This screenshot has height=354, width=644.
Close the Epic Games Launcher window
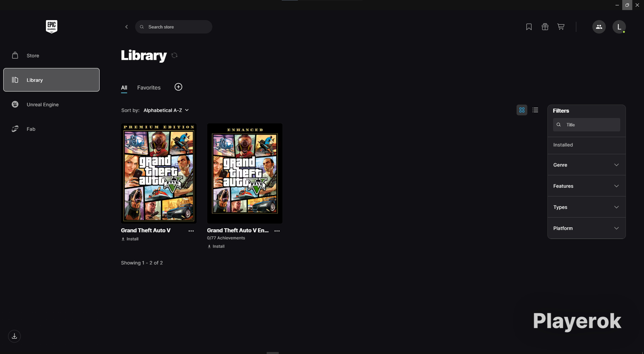tap(637, 5)
